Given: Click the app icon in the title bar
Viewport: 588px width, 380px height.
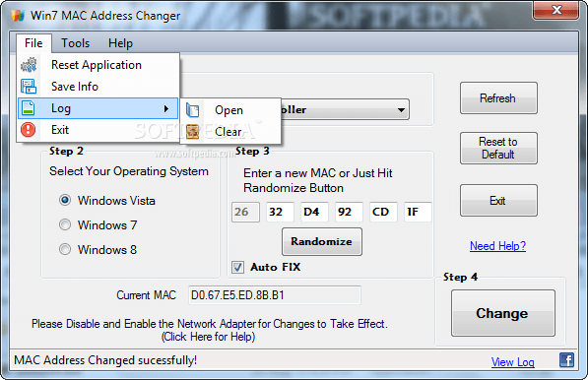Looking at the screenshot, I should [x=18, y=16].
